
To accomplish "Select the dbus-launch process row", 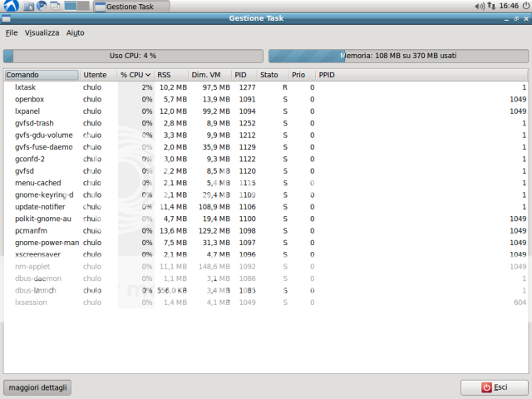I will pyautogui.click(x=266, y=290).
